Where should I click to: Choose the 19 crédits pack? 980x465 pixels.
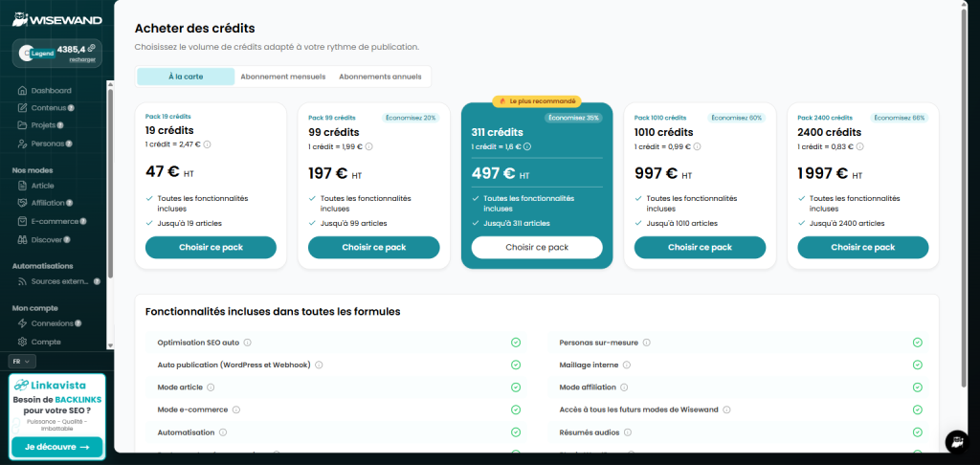[211, 248]
